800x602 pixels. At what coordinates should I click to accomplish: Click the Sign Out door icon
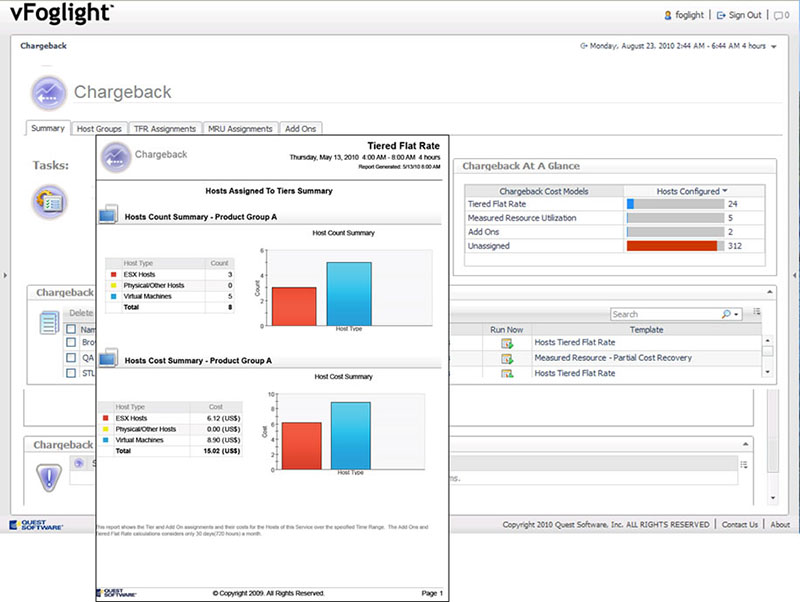click(721, 15)
